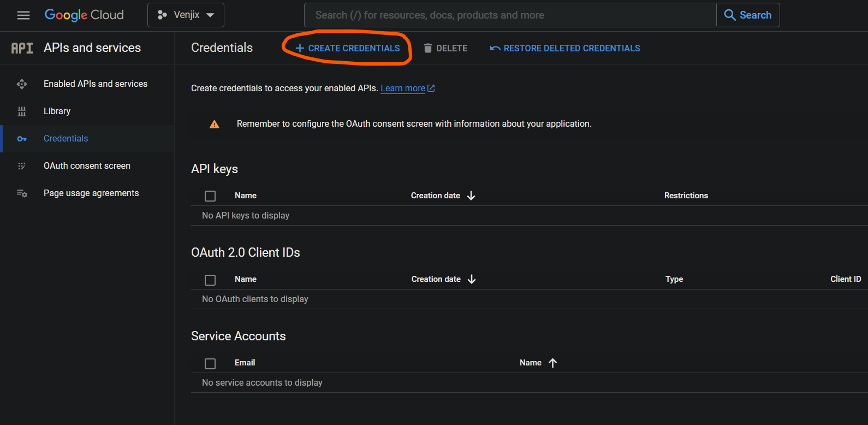The image size is (868, 425).
Task: Click the dropdown caret next to Venjix
Action: click(x=210, y=15)
